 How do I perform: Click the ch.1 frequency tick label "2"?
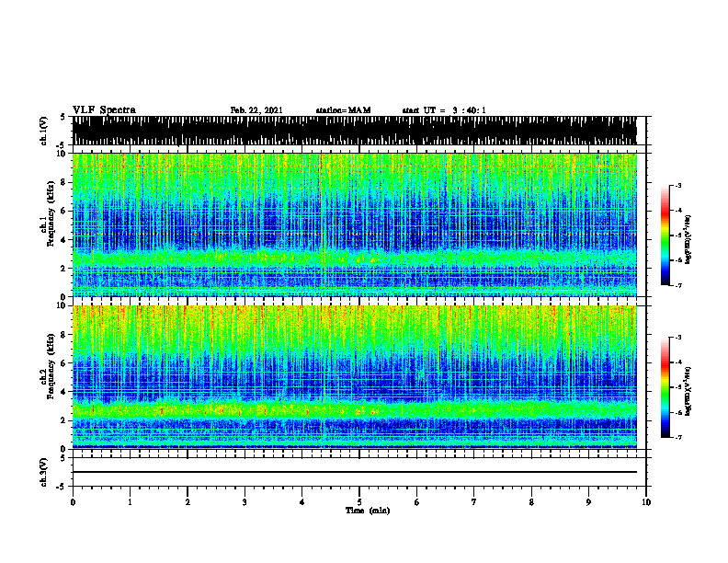tap(64, 268)
